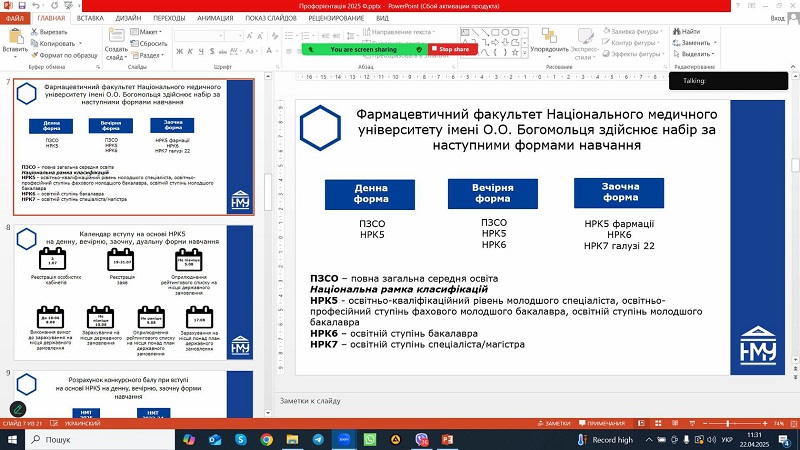800x450 pixels.
Task: Start slideshow from status bar icon
Action: 692,423
